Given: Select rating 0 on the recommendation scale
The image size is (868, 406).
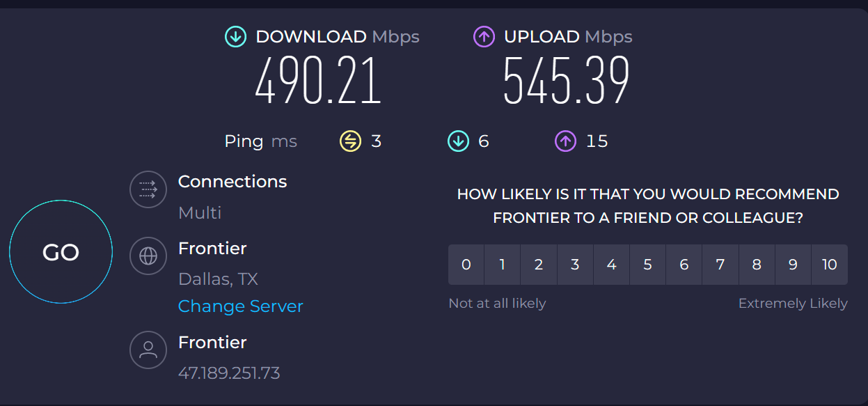Looking at the screenshot, I should click(466, 265).
